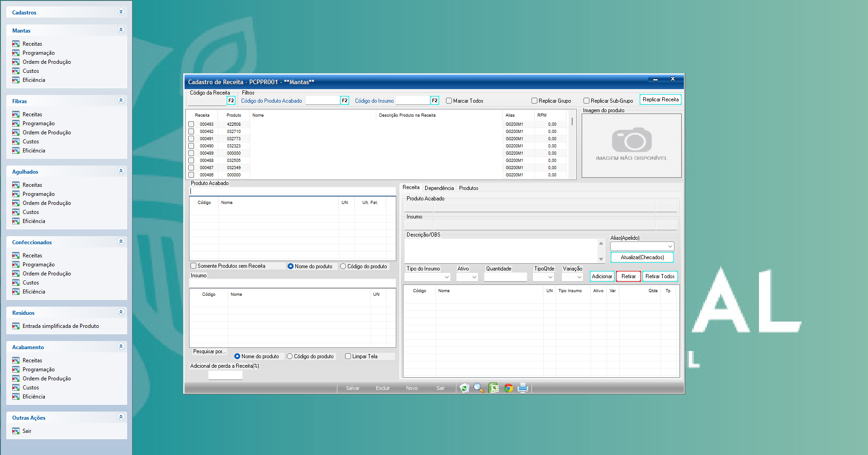The height and width of the screenshot is (455, 868).
Task: Click the magnifying glass search icon
Action: pyautogui.click(x=479, y=388)
